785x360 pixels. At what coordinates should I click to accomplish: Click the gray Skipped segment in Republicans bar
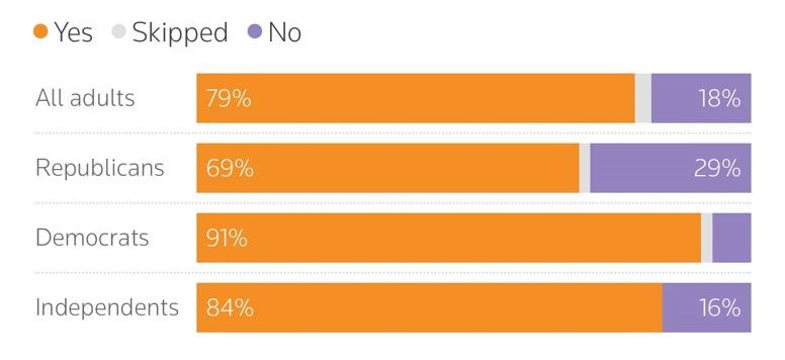584,168
